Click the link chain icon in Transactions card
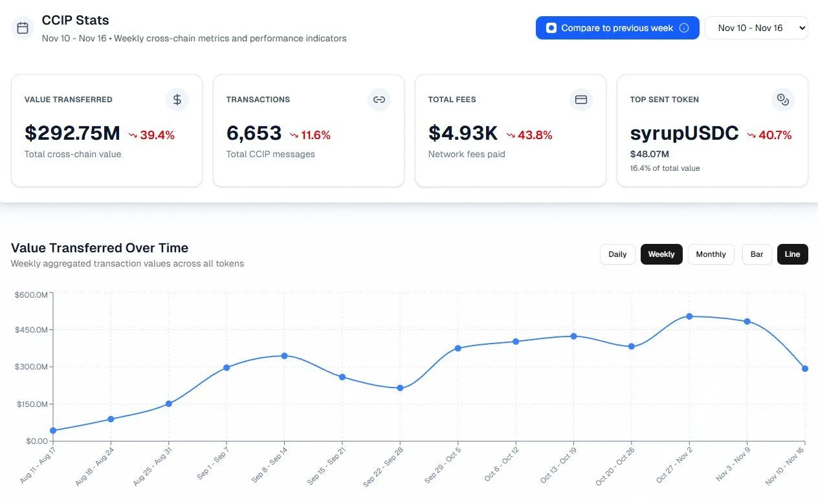Viewport: 818px width, 504px height. click(379, 100)
